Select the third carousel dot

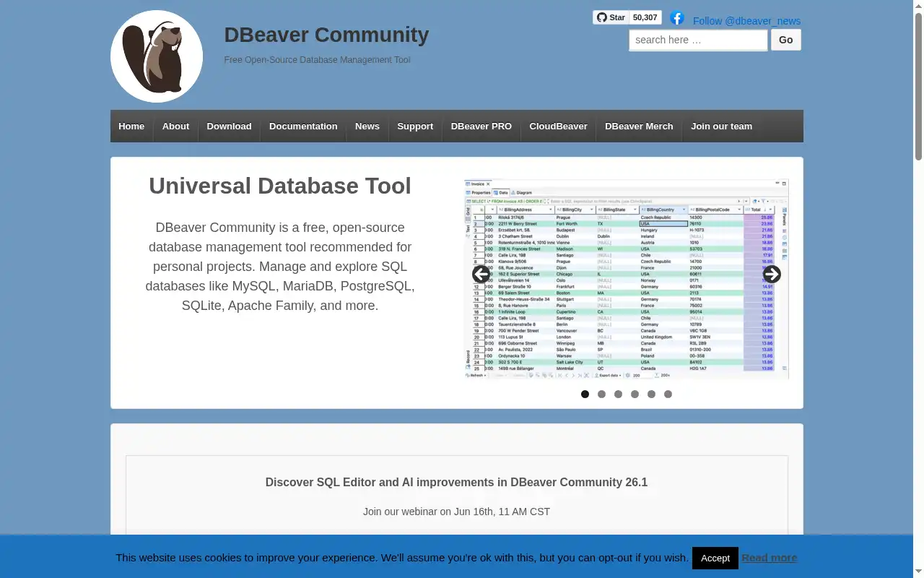click(x=618, y=394)
